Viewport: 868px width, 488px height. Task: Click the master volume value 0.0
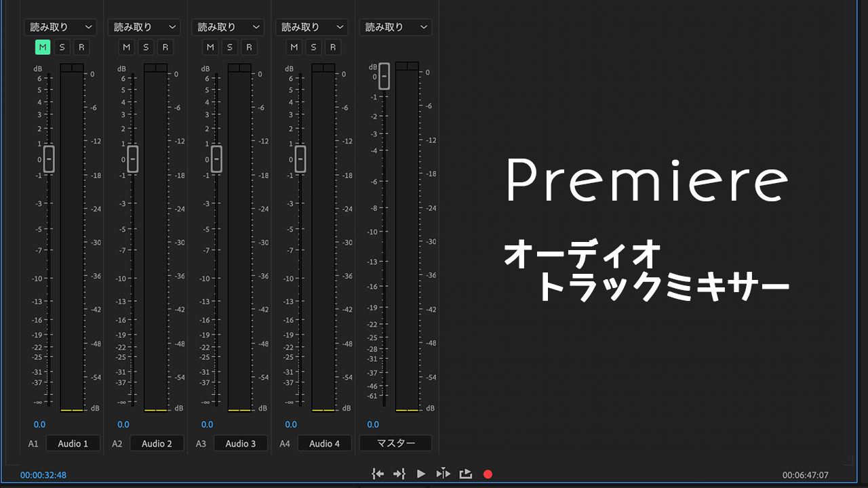(373, 424)
